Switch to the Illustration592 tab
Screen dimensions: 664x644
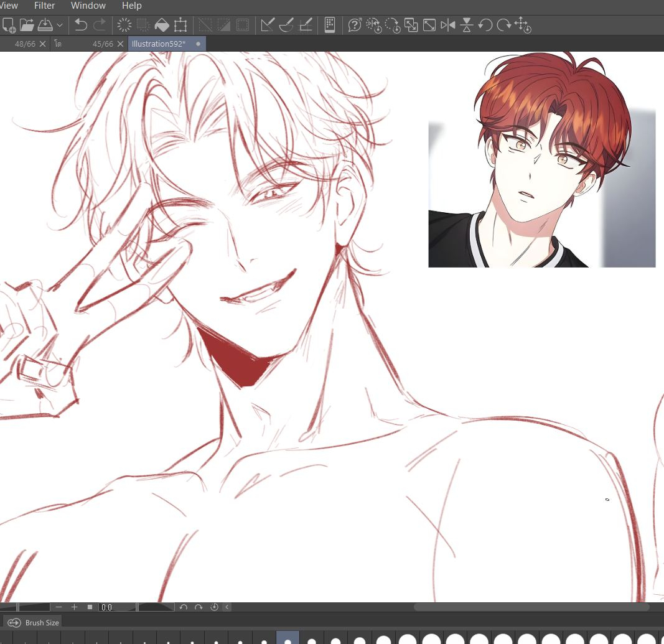coord(159,44)
